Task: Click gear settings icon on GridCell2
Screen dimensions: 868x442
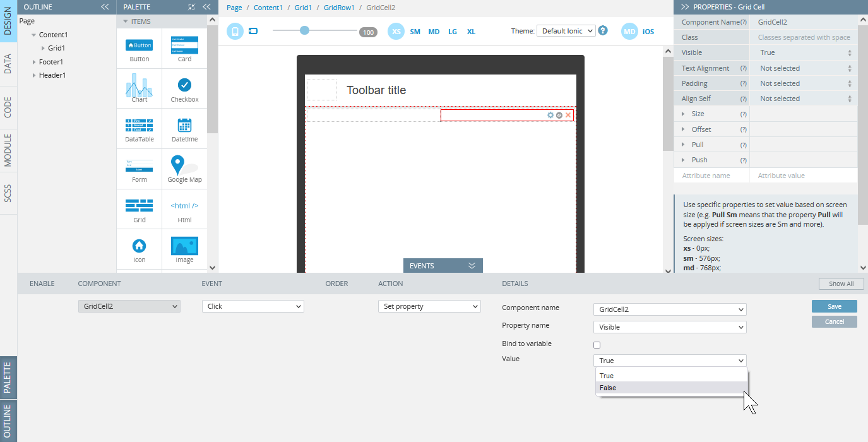Action: pyautogui.click(x=550, y=115)
